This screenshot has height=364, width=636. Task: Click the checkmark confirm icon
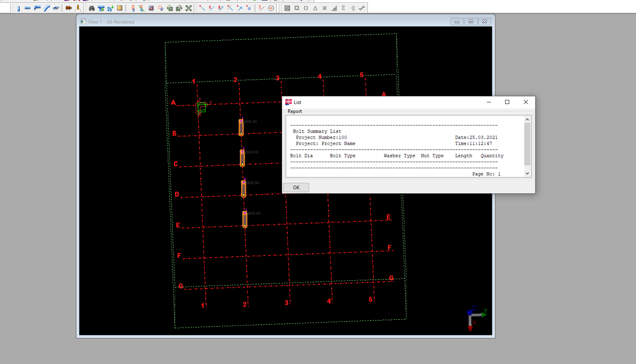[361, 7]
